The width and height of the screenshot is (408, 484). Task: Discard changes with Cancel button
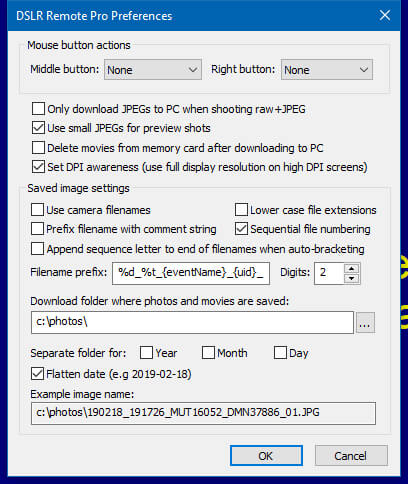tap(351, 456)
